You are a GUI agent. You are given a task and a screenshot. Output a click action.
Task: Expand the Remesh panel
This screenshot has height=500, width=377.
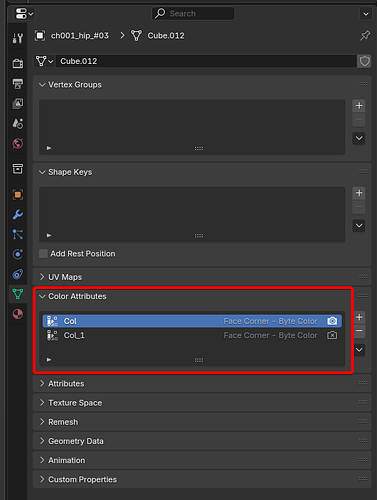point(42,422)
